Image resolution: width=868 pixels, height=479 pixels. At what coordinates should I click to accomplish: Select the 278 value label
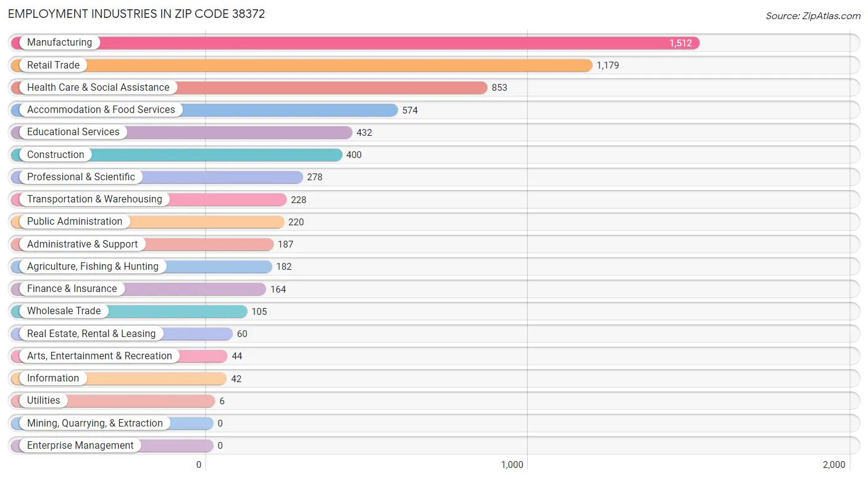[x=315, y=177]
